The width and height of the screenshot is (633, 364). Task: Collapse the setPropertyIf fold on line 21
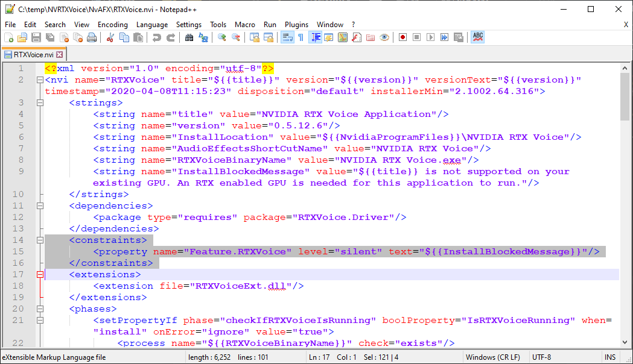40,320
